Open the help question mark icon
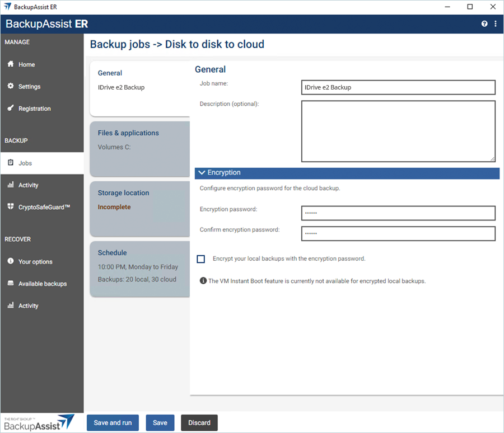The width and height of the screenshot is (504, 433). (x=484, y=24)
